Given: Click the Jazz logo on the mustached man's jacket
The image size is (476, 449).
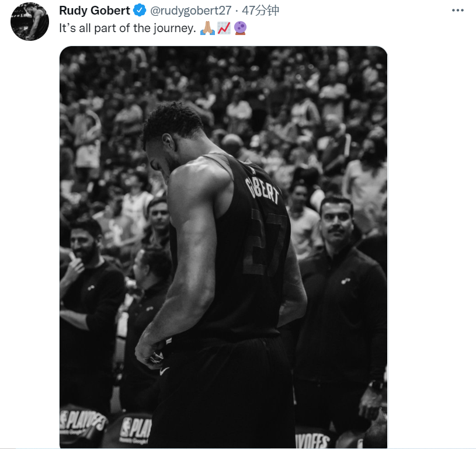Looking at the screenshot, I should tap(345, 281).
